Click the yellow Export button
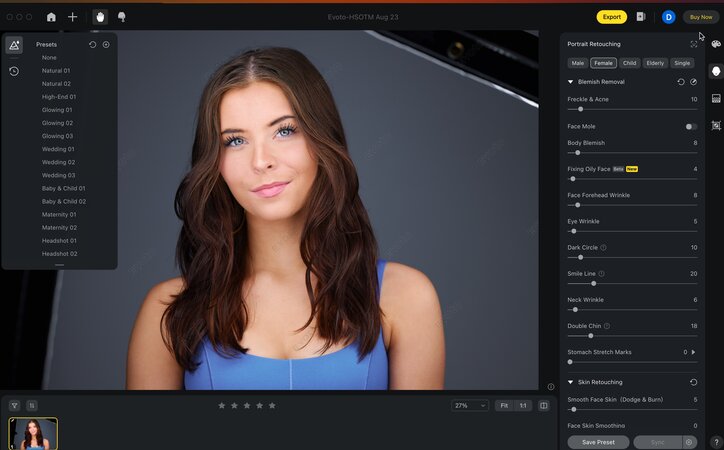 (x=611, y=17)
